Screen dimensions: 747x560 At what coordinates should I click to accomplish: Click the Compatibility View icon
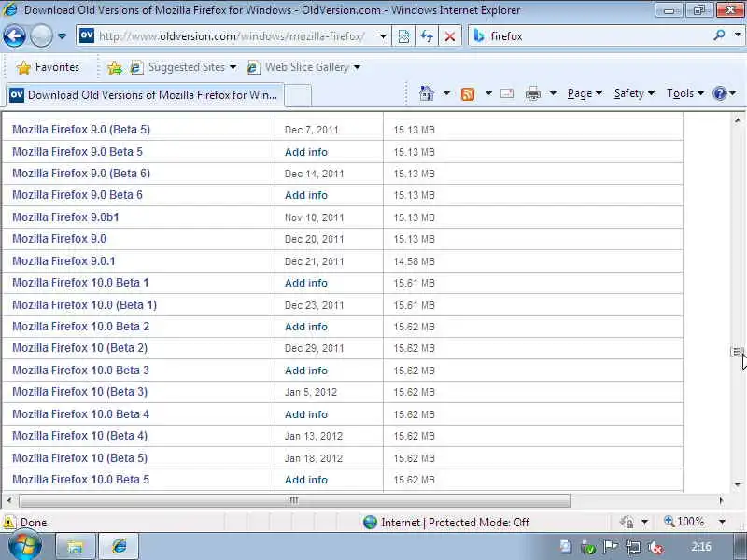[x=403, y=36]
